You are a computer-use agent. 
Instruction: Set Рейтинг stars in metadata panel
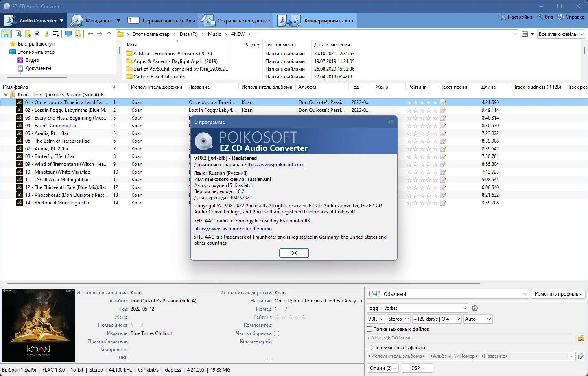[290, 317]
